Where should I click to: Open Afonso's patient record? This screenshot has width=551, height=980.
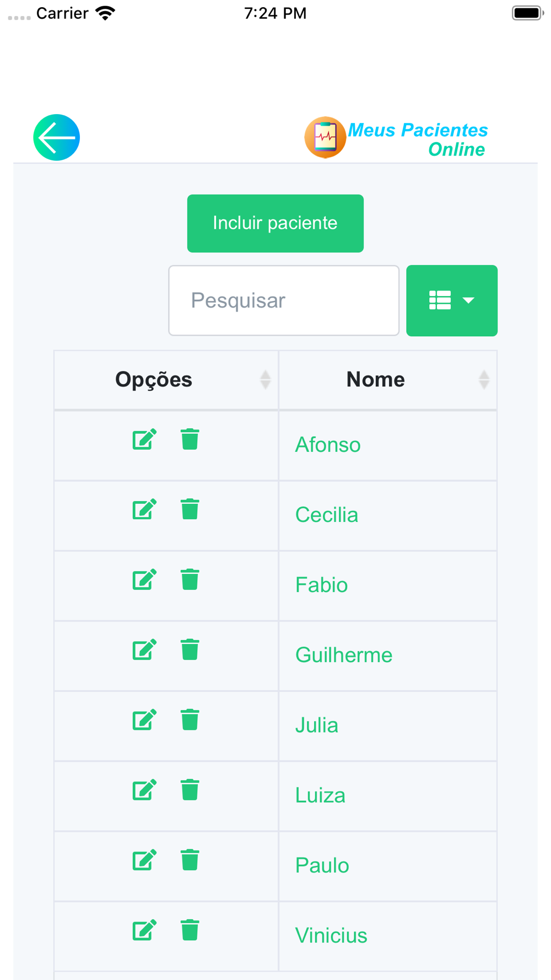click(328, 445)
